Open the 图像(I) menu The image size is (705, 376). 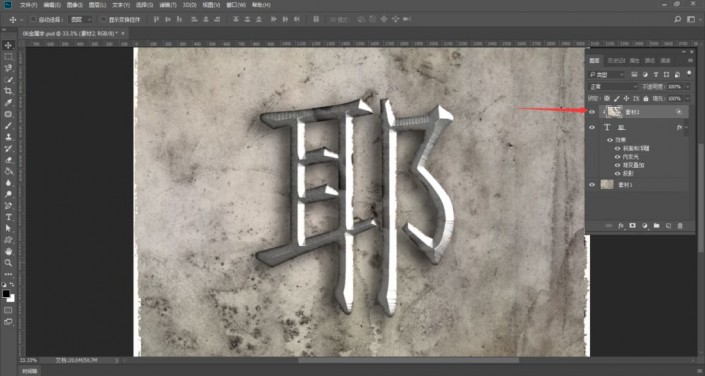pos(75,5)
